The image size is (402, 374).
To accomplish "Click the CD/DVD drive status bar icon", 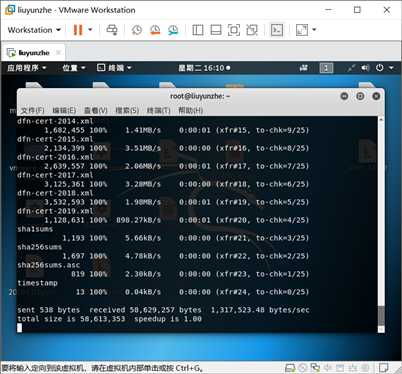I will [x=303, y=368].
